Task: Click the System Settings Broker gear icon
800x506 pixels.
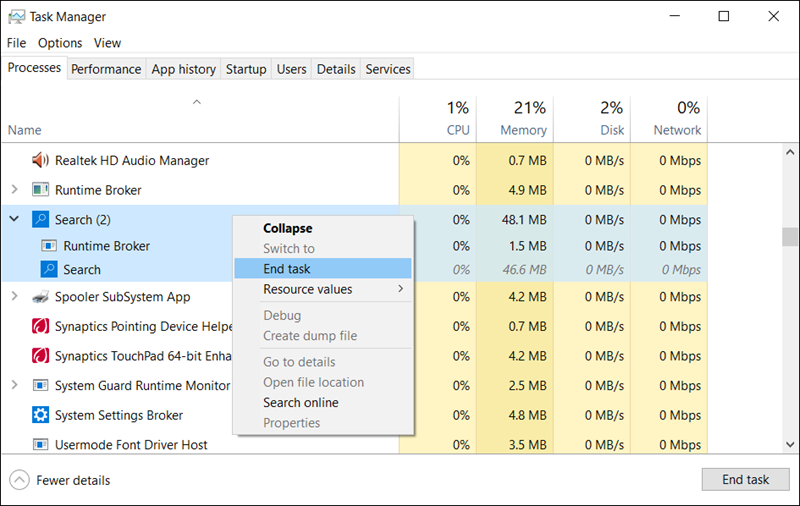Action: 41,415
